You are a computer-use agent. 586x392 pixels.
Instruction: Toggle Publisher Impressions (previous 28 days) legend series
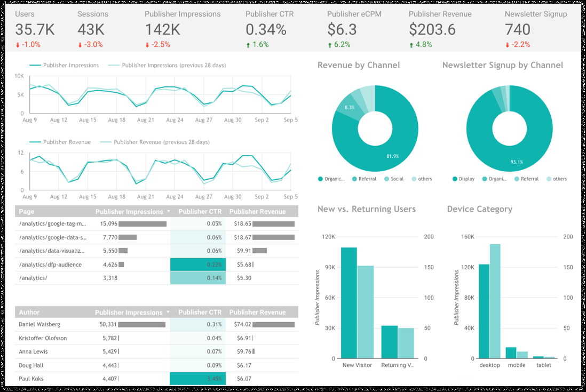167,65
